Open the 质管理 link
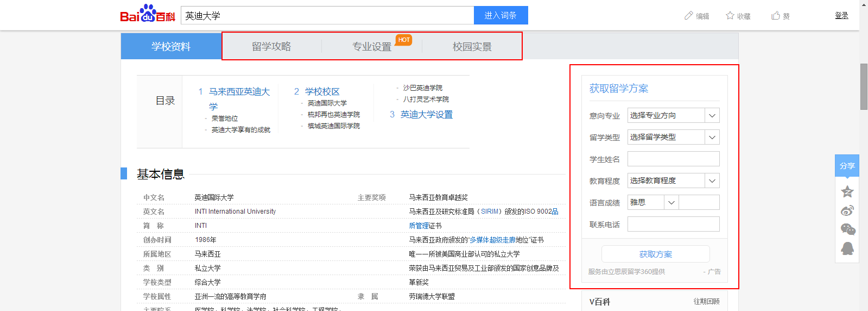Viewport: 868px width, 311px height. coord(419,226)
